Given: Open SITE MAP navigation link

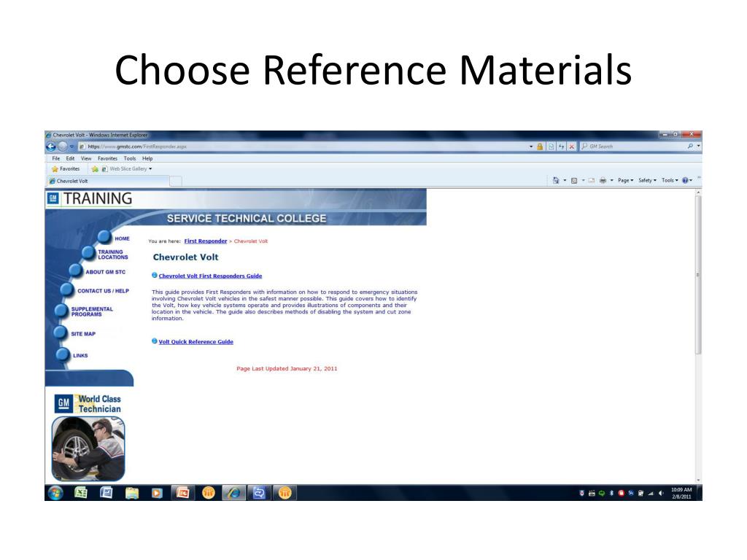Looking at the screenshot, I should pos(83,334).
